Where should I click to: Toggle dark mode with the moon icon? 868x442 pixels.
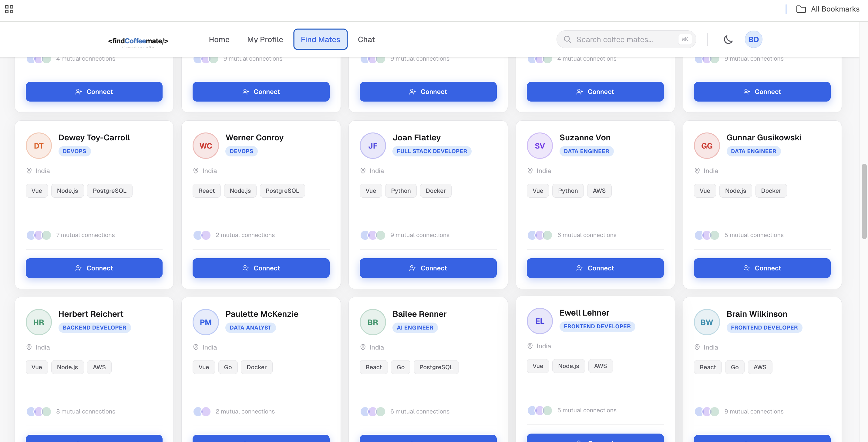728,39
